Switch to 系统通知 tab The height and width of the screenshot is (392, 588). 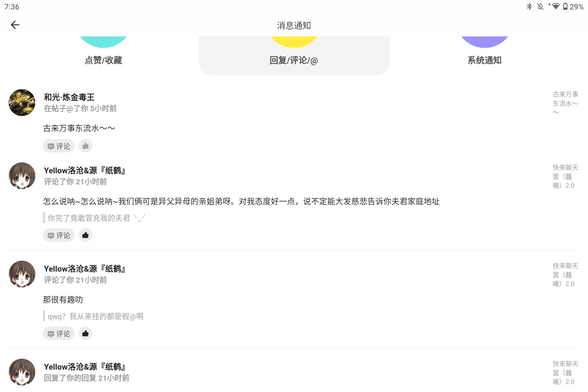(484, 60)
